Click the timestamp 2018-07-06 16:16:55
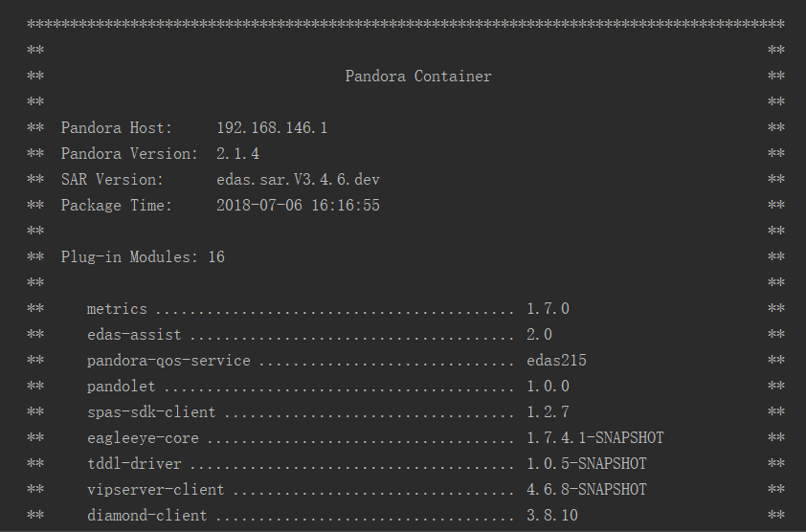Screen dimensions: 806x532 tap(298, 205)
